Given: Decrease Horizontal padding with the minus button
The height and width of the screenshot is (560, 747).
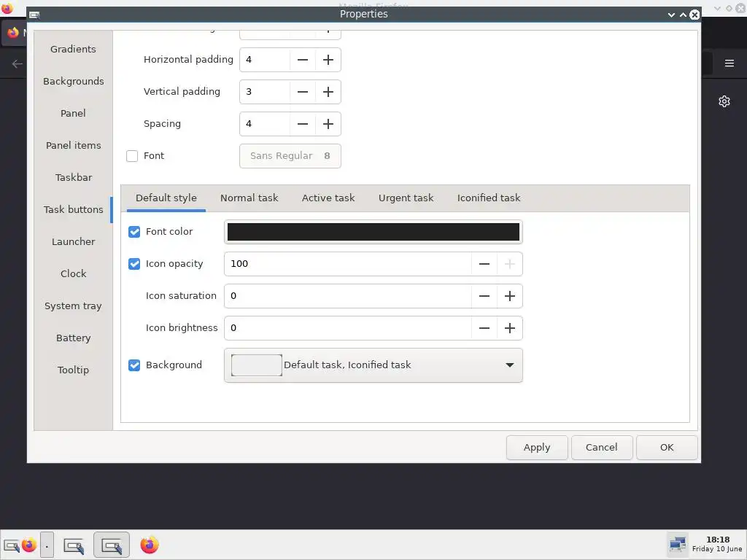Looking at the screenshot, I should 303,60.
